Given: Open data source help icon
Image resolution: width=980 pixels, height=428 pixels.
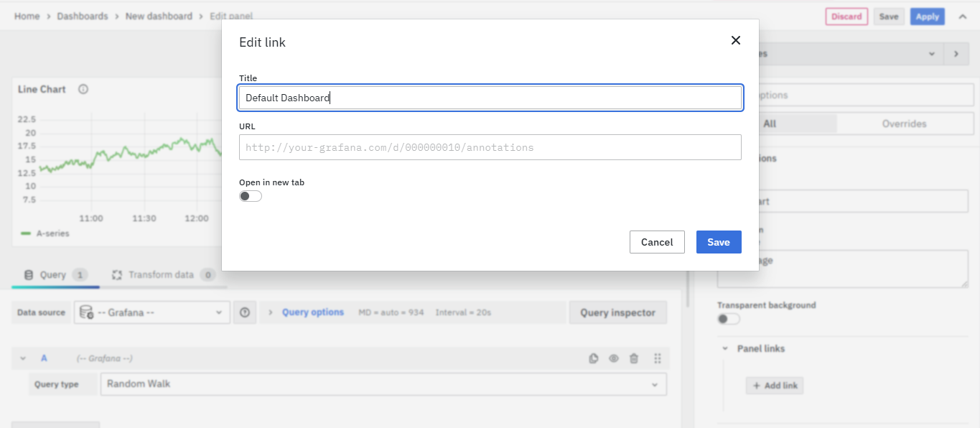Looking at the screenshot, I should [245, 312].
